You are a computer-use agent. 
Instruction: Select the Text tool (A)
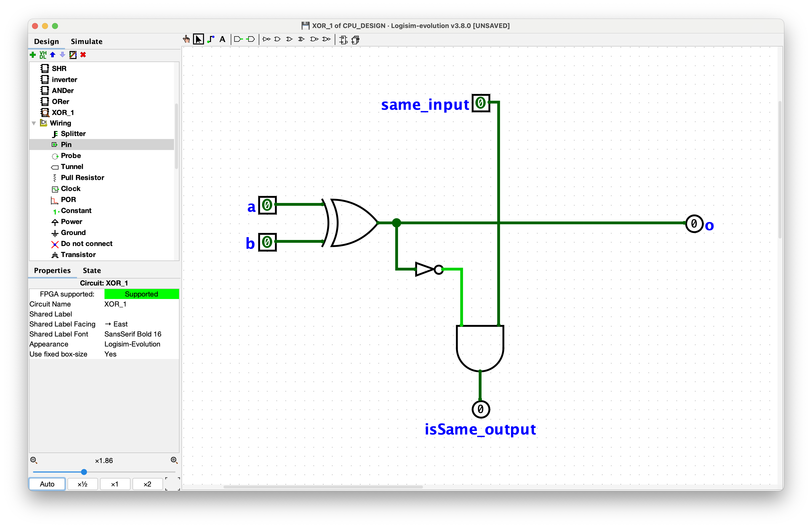[x=222, y=39]
